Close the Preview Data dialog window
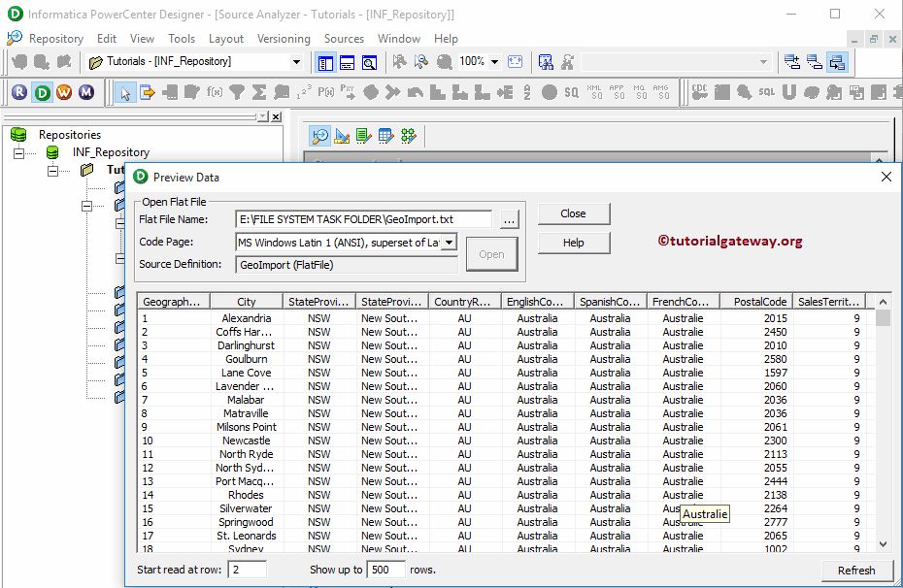The image size is (903, 588). (x=886, y=177)
